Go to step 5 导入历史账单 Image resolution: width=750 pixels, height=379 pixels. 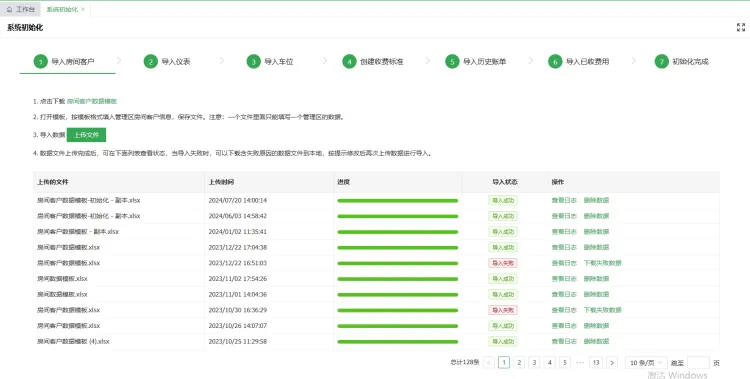click(x=475, y=62)
